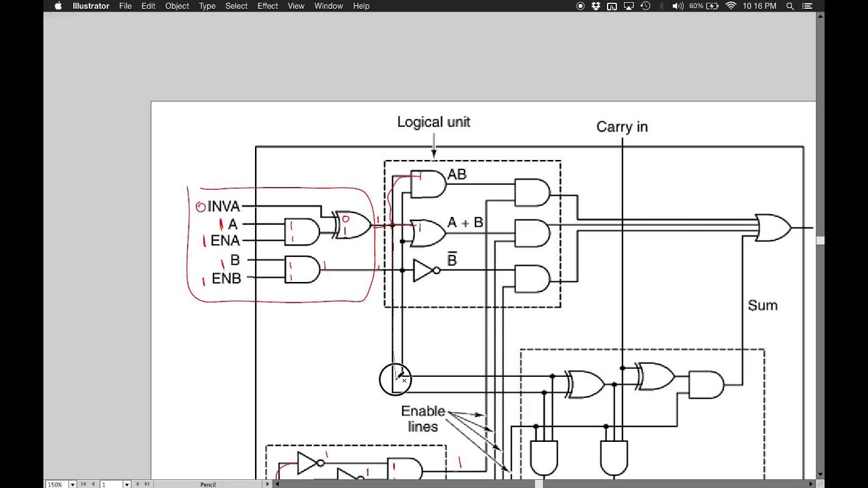Click the Sum label
The image size is (868, 488).
click(763, 306)
